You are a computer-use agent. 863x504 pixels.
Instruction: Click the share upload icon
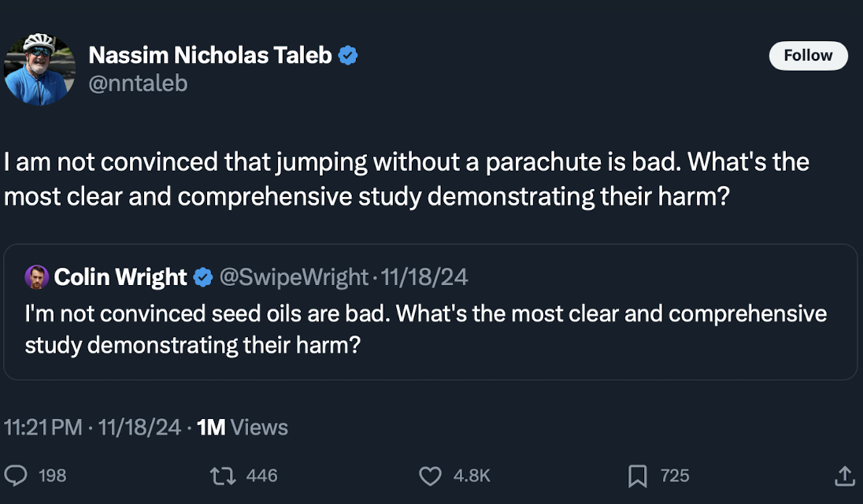pyautogui.click(x=843, y=475)
